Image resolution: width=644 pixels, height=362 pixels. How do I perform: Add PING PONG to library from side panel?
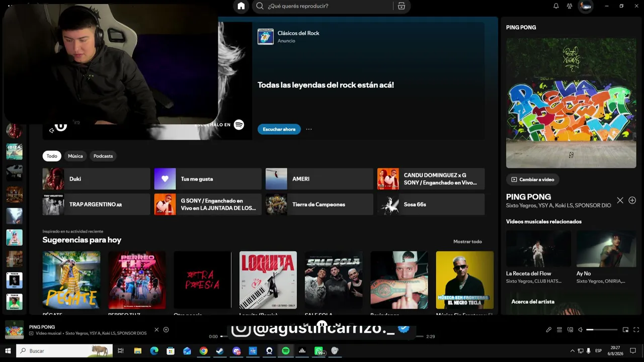[x=632, y=200]
